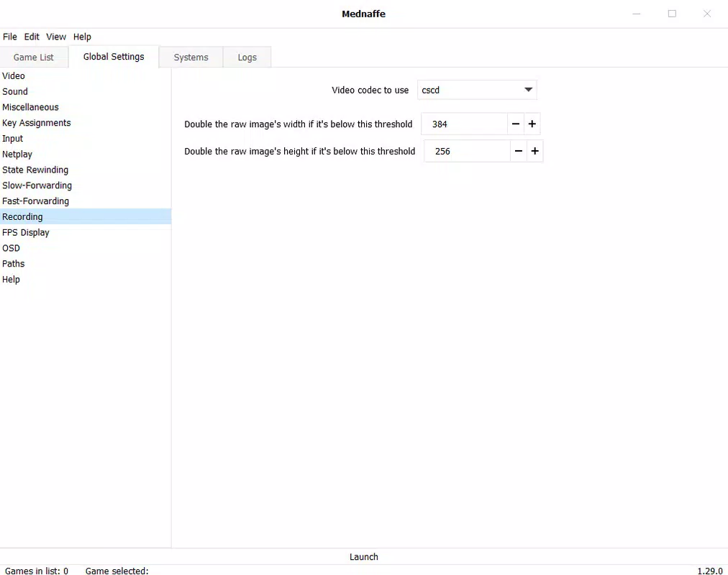The width and height of the screenshot is (728, 575).
Task: Click the 'Game selected:' status text
Action: (x=117, y=571)
